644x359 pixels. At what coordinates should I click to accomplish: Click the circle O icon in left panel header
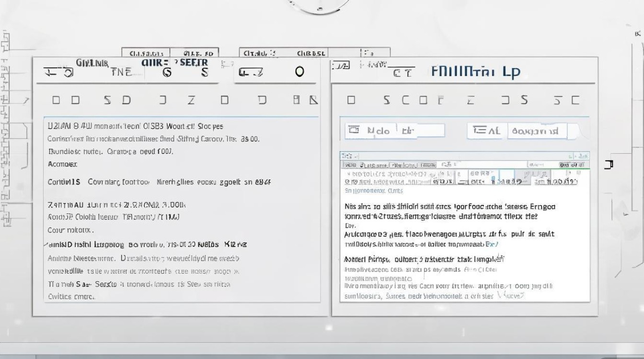point(299,72)
